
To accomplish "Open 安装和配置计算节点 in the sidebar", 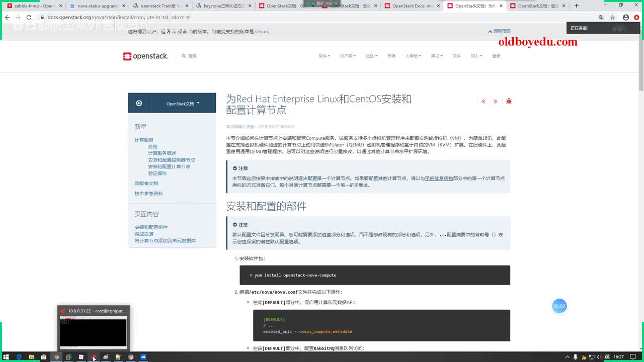I will click(x=169, y=166).
